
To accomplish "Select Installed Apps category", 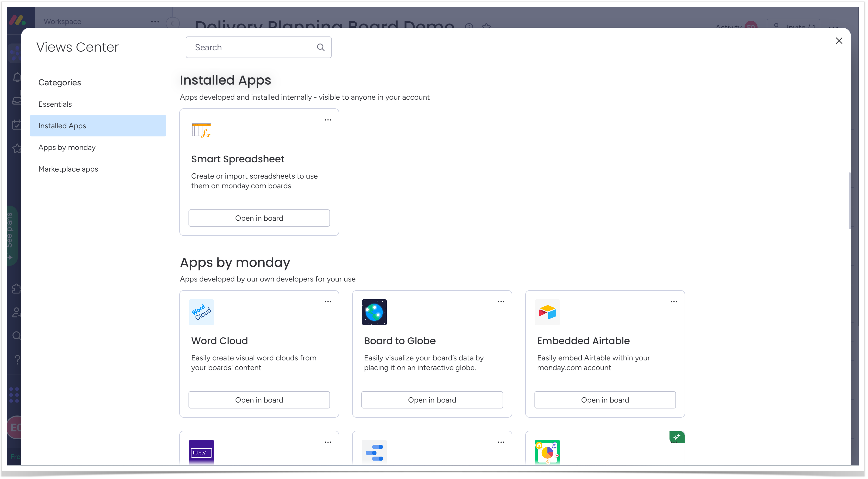I will 98,126.
